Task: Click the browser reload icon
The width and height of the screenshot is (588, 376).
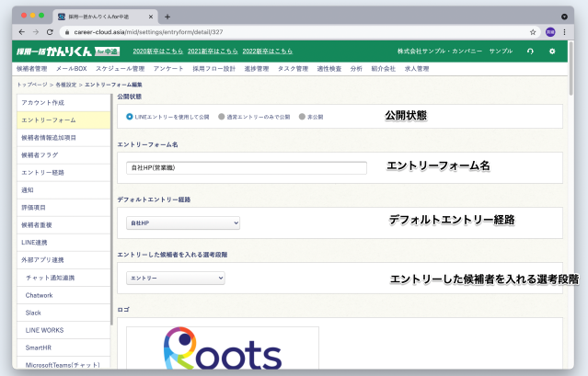Action: pos(65,30)
